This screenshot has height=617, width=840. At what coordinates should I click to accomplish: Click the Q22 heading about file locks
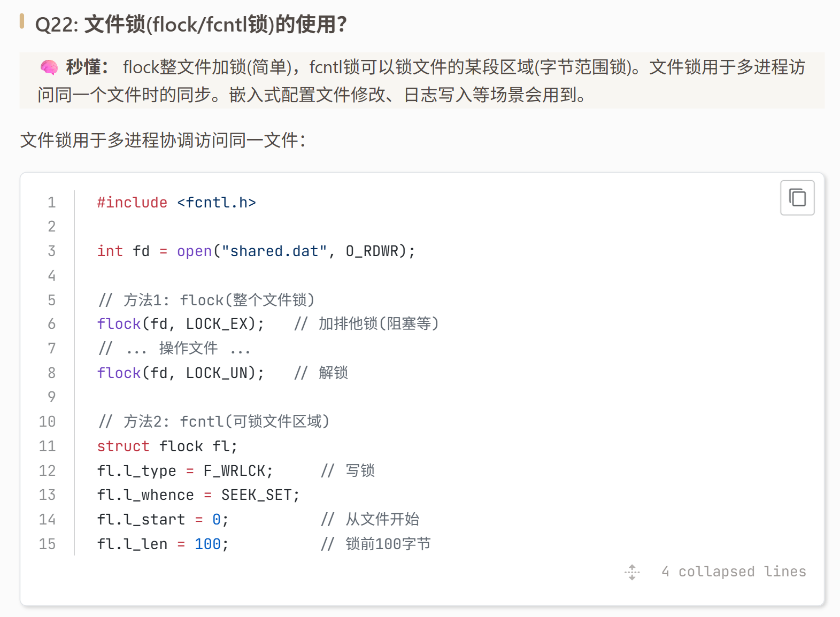tap(191, 24)
